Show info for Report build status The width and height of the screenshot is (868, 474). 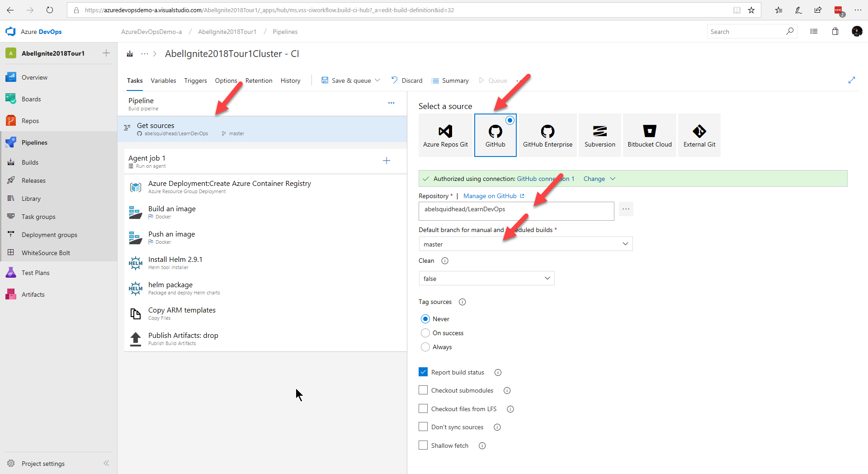tap(498, 373)
